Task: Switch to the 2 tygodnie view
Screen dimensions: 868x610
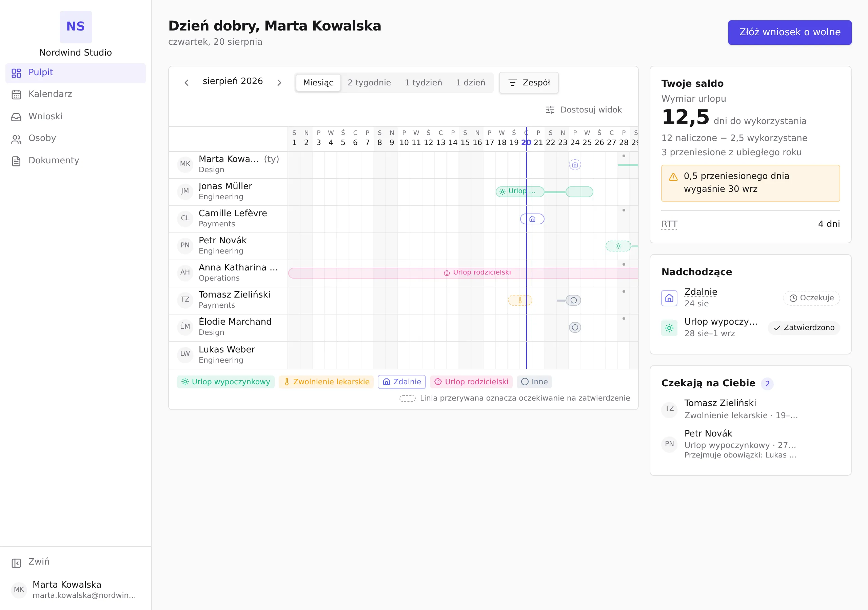Action: pyautogui.click(x=369, y=83)
